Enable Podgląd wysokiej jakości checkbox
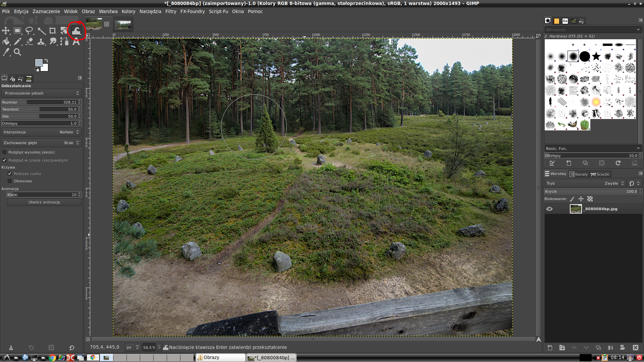 point(4,152)
